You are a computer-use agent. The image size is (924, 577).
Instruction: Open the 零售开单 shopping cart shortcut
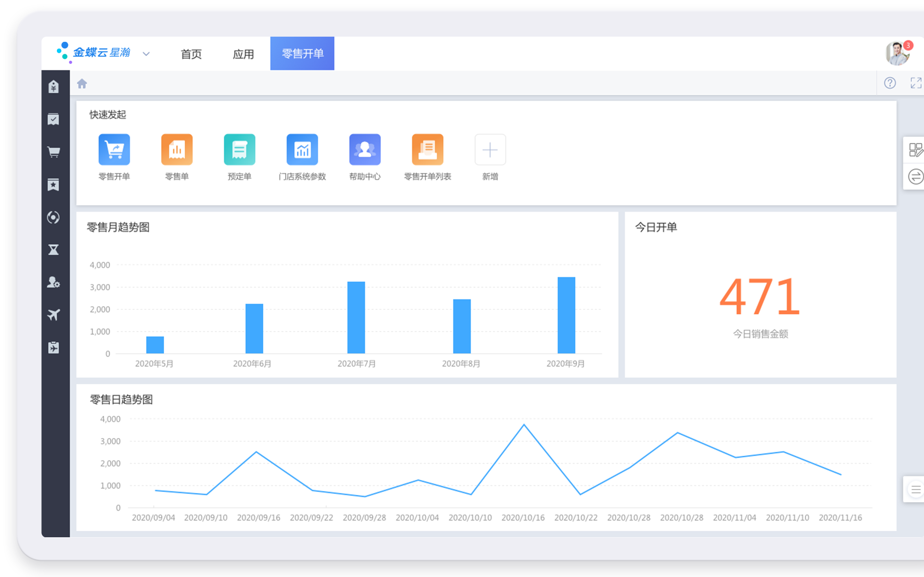coord(114,150)
